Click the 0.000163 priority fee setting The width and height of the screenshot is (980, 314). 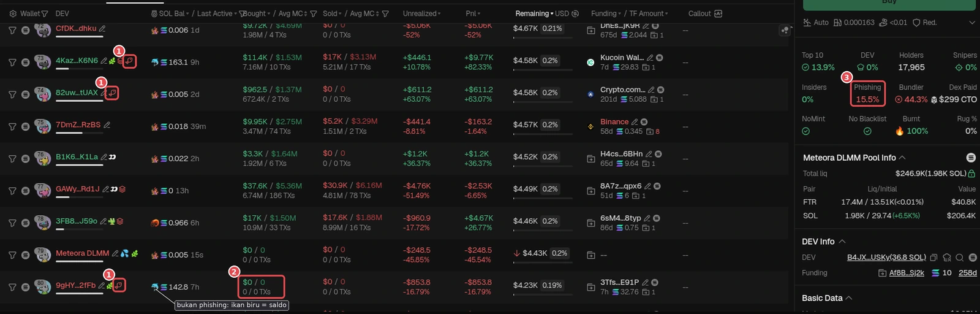854,23
